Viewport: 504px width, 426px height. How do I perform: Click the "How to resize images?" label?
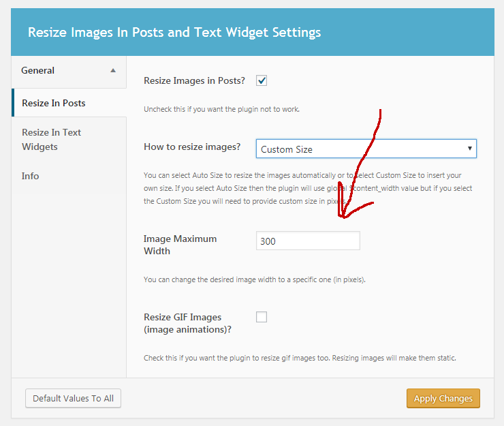(192, 147)
